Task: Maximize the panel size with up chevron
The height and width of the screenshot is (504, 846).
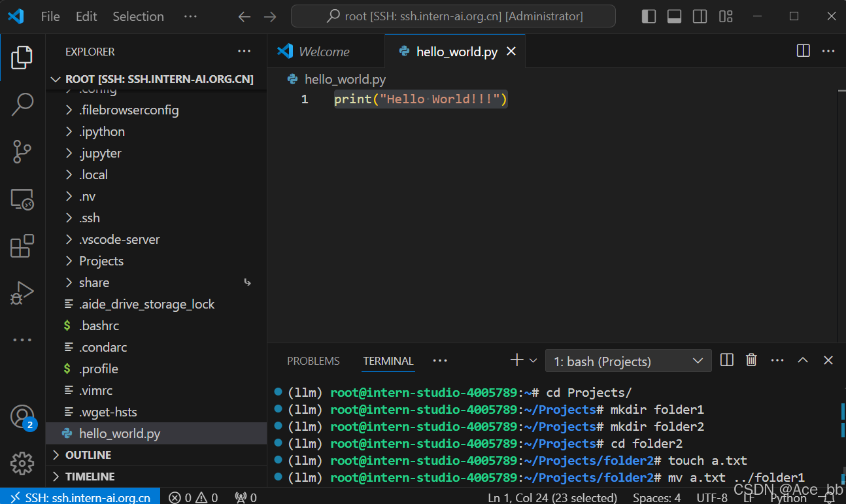Action: pos(803,360)
